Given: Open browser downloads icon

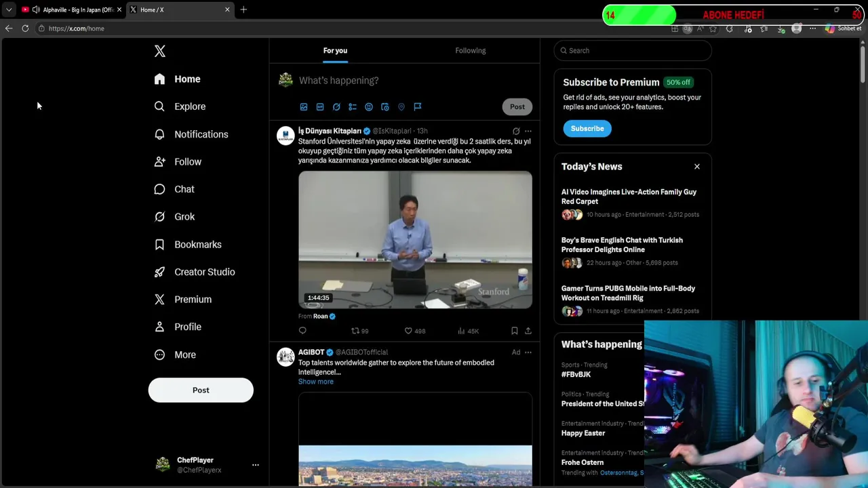Looking at the screenshot, I should click(x=781, y=29).
